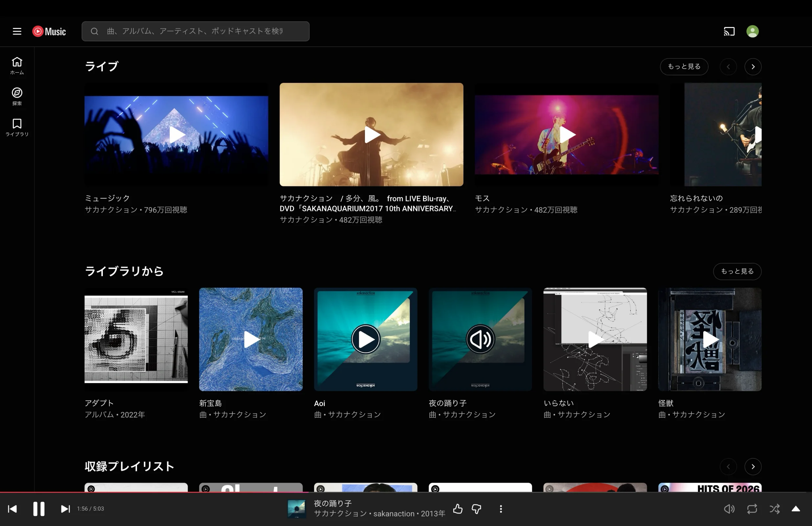
Task: Open the アダプト album cover
Action: 136,339
